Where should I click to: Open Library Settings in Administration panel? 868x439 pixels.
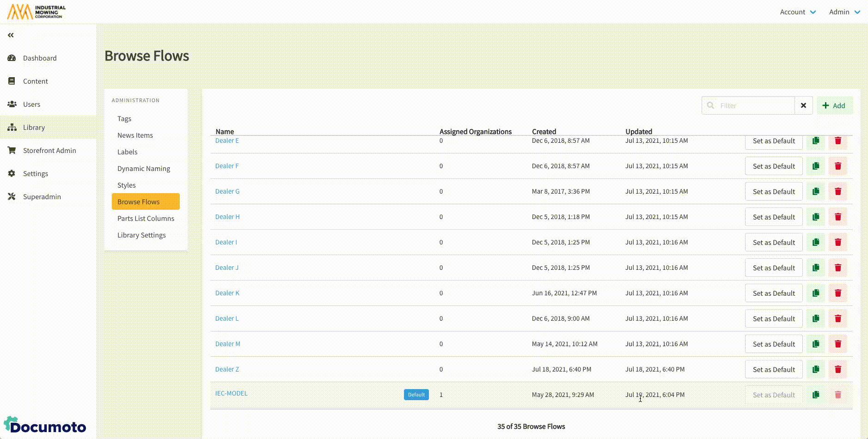pos(141,235)
